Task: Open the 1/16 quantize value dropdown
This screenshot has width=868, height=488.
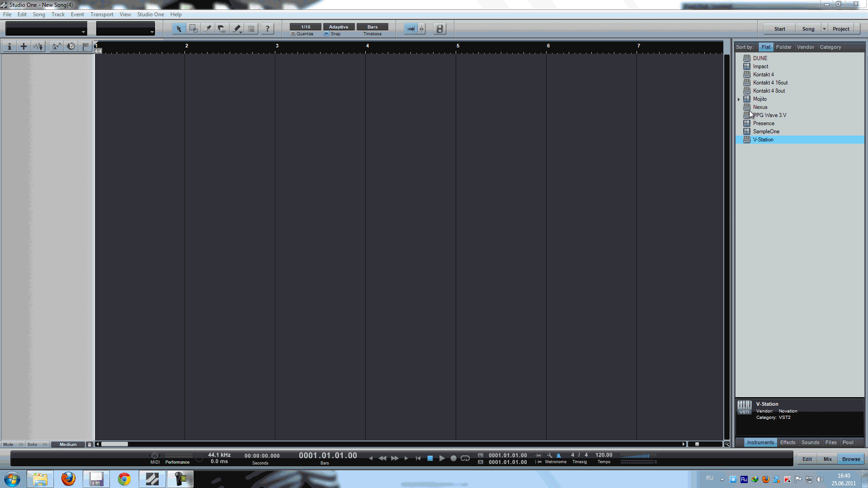Action: click(305, 27)
